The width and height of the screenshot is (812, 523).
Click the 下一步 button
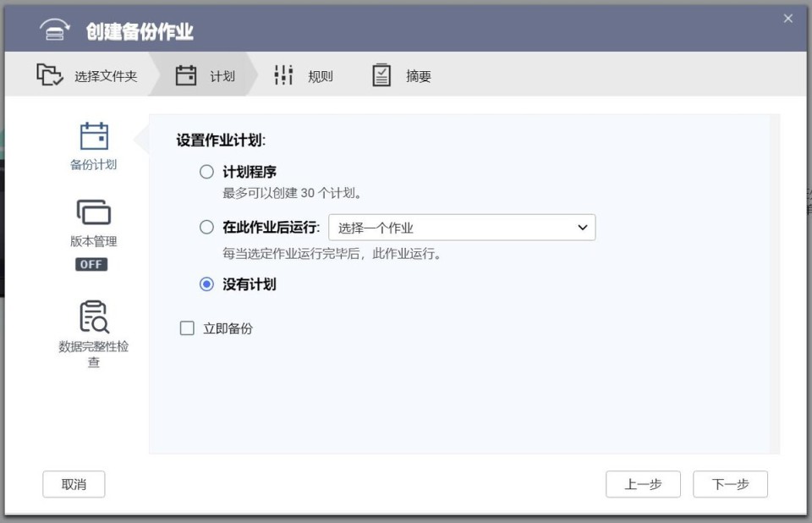[x=729, y=484]
